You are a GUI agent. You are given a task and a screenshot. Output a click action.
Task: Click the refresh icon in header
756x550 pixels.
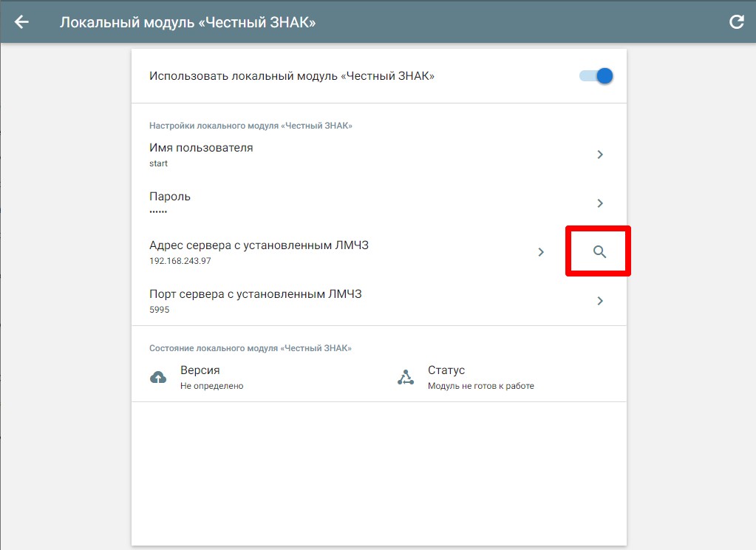click(736, 22)
